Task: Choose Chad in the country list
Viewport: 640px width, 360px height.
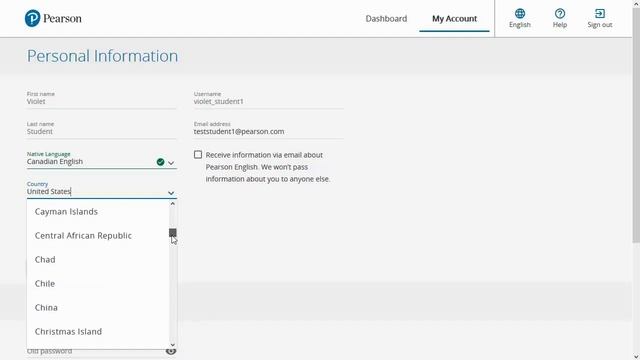Action: [98, 260]
